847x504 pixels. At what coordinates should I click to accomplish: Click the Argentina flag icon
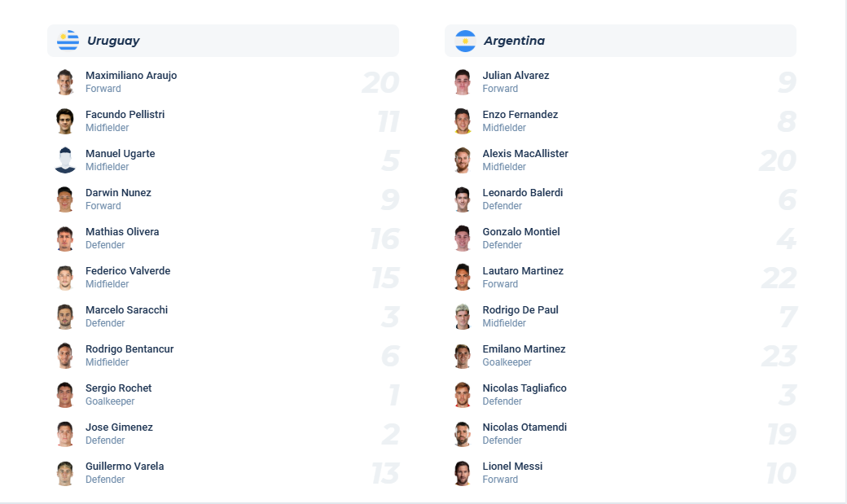464,40
